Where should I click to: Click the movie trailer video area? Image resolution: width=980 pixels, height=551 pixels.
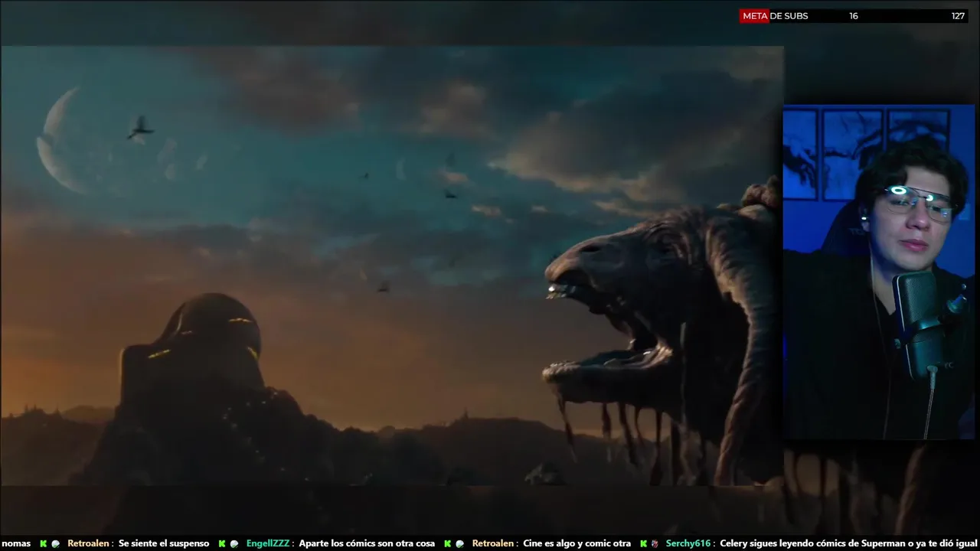point(392,266)
